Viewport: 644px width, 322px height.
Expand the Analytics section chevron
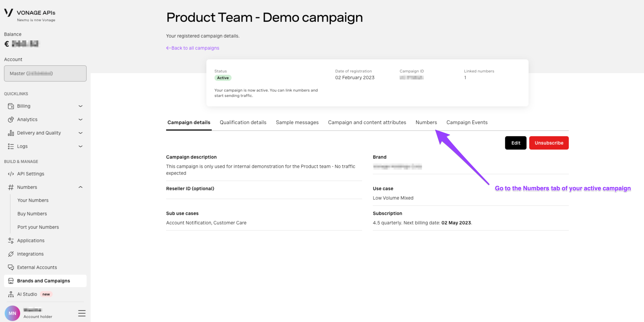[81, 120]
